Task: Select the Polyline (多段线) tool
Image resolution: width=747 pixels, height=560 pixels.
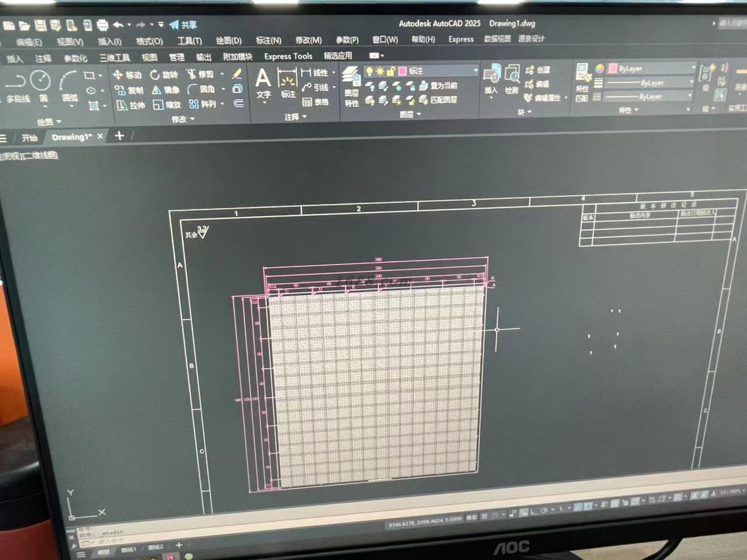Action: (x=17, y=88)
